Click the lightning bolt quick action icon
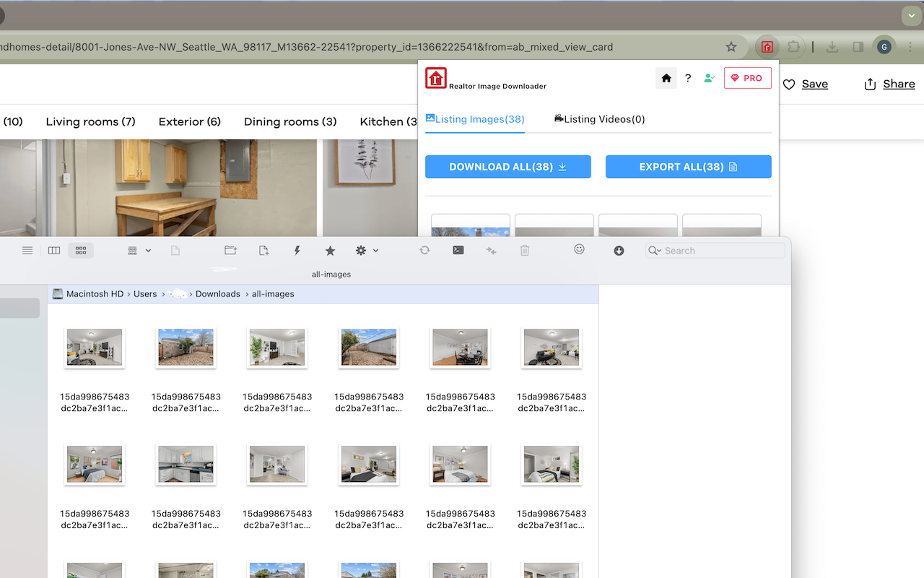Image resolution: width=924 pixels, height=578 pixels. pyautogui.click(x=297, y=251)
